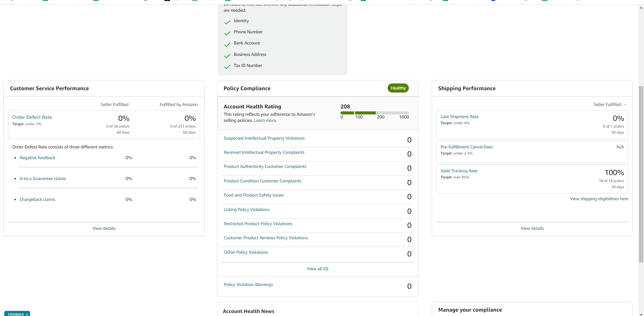Screen dimensions: 644x316
Task: Open Received Intellectual Property Complaints
Action: tap(264, 152)
